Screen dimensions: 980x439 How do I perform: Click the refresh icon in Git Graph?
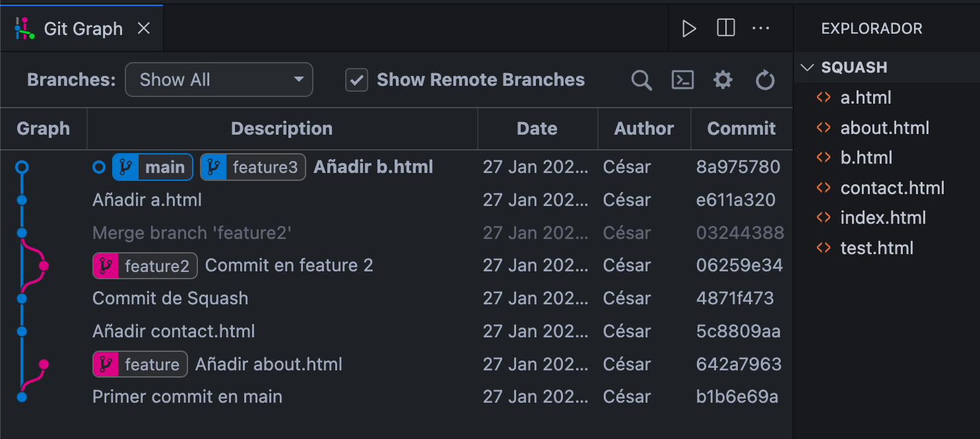click(765, 81)
